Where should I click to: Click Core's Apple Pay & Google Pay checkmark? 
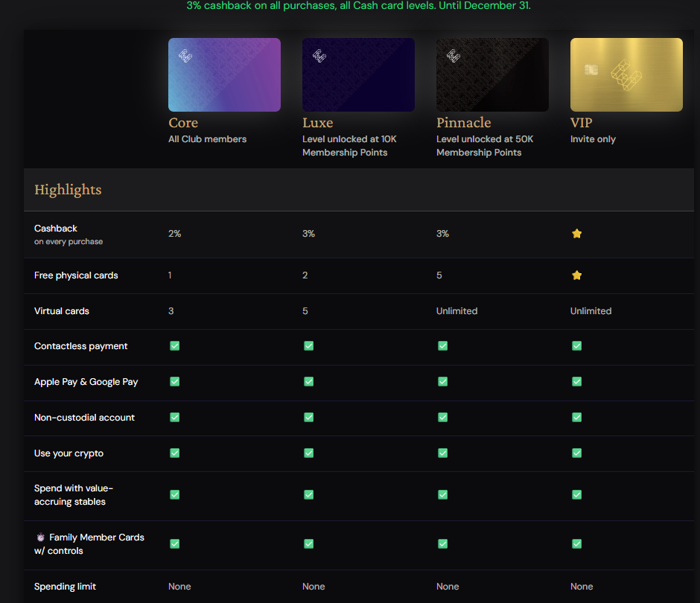(x=174, y=382)
